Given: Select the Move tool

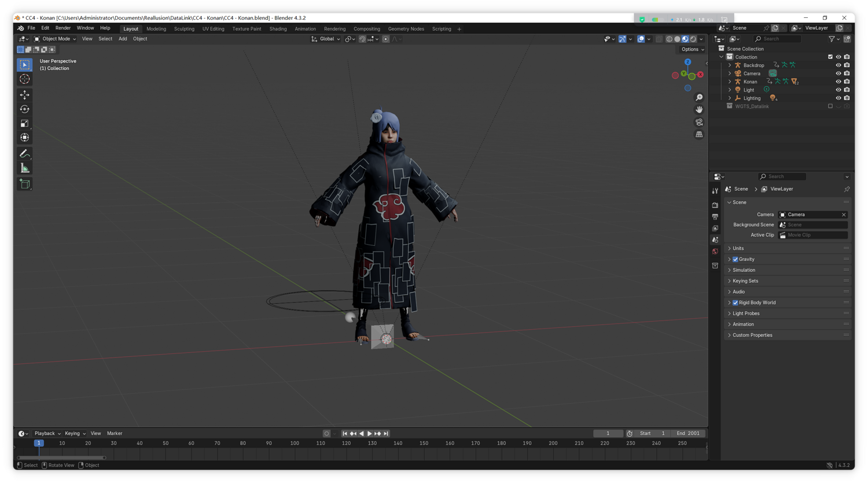Looking at the screenshot, I should tap(24, 95).
